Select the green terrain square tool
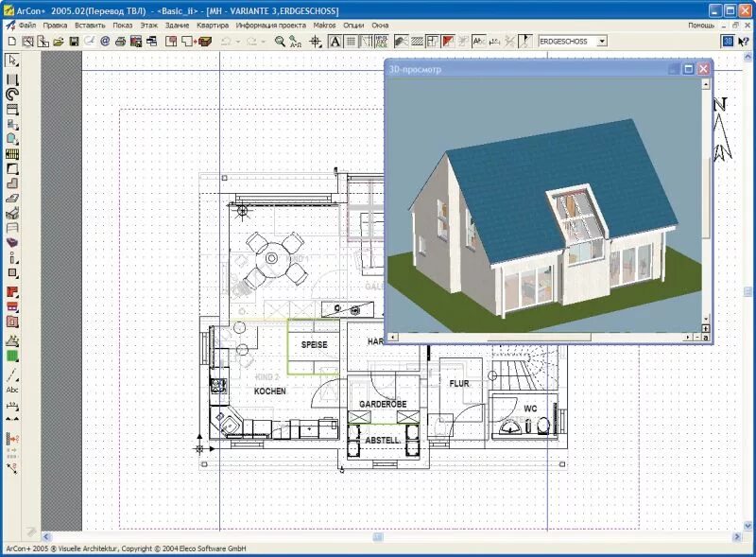 pos(12,357)
